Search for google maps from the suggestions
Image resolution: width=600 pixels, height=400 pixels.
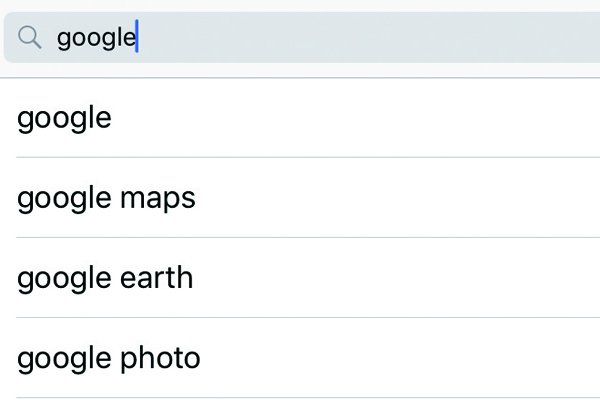tap(106, 198)
